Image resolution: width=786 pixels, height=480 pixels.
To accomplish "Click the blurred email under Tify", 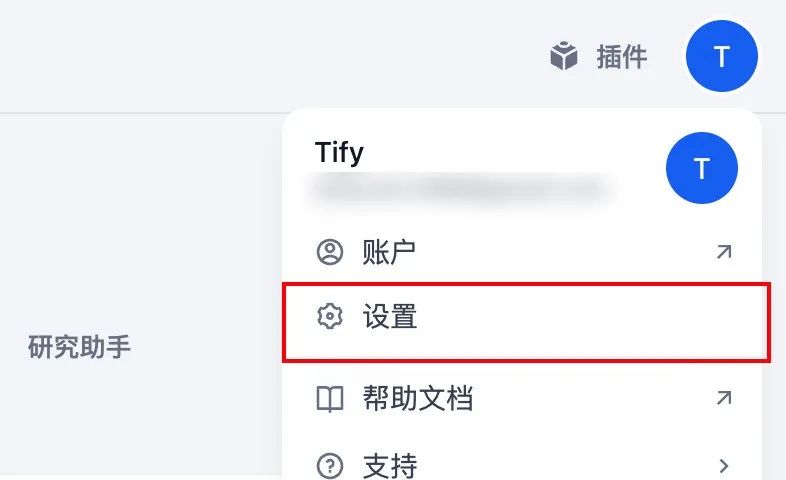I will pyautogui.click(x=459, y=189).
